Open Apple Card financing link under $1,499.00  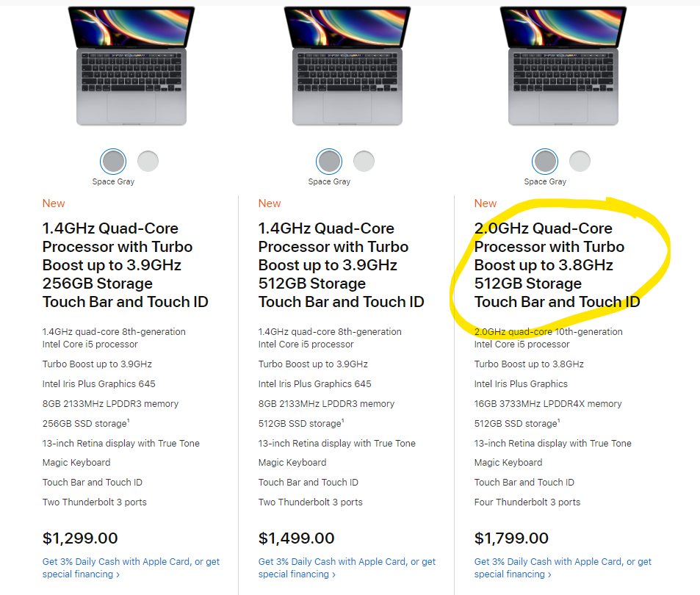click(347, 568)
